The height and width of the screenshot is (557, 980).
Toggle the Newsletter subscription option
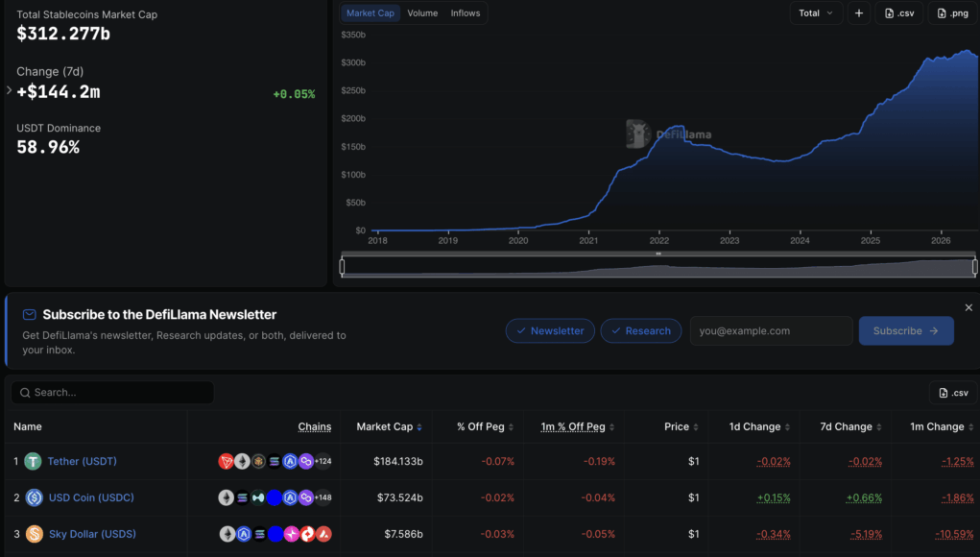[x=550, y=330]
